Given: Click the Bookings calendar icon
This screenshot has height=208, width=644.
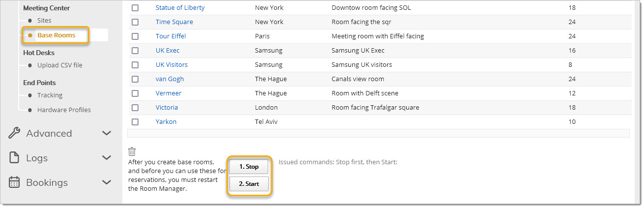Looking at the screenshot, I should (x=15, y=182).
